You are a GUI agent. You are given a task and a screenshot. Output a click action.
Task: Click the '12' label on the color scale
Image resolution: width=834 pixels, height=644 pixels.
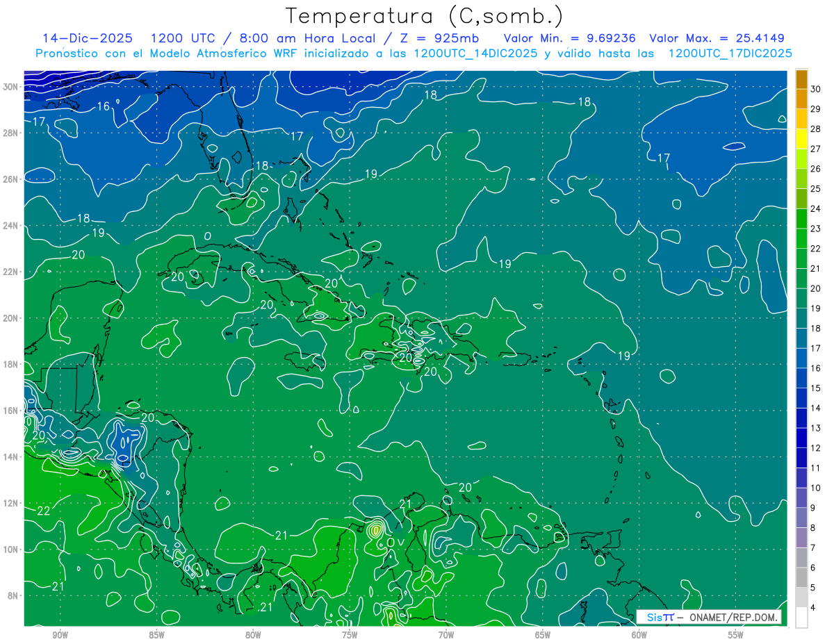tap(816, 448)
